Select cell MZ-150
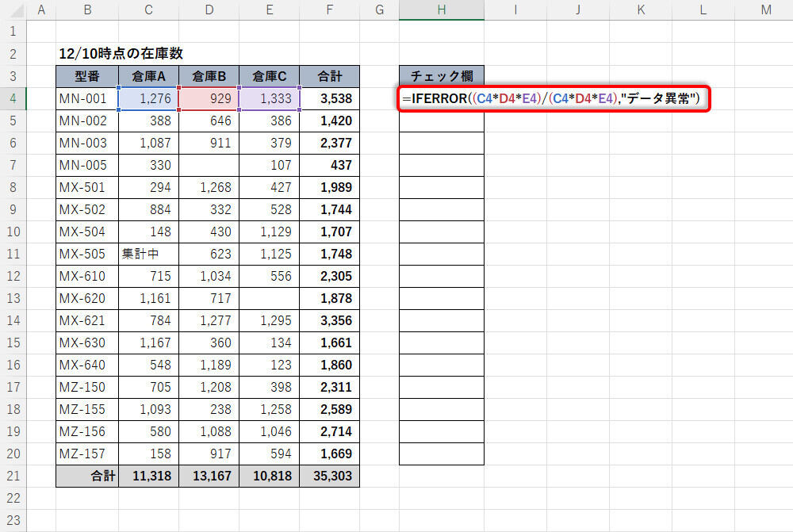This screenshot has width=793, height=532. pos(87,388)
